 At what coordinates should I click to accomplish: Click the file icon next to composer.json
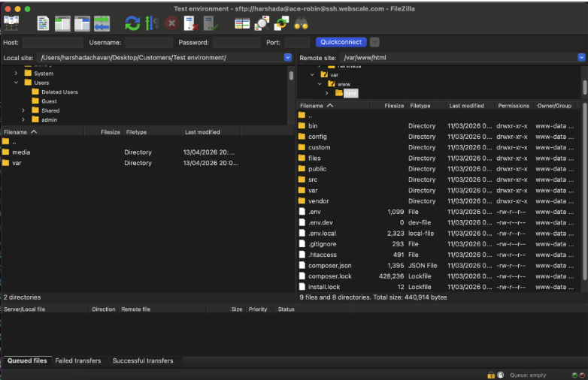[302, 265]
